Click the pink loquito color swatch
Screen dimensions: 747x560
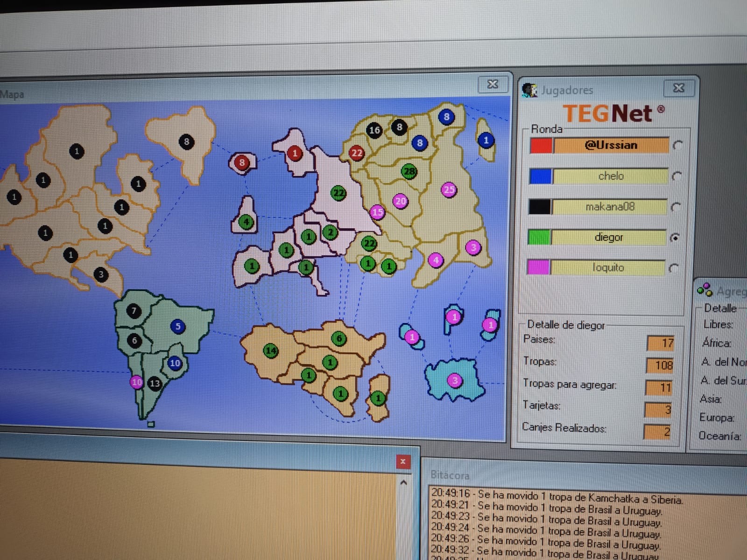tap(538, 267)
